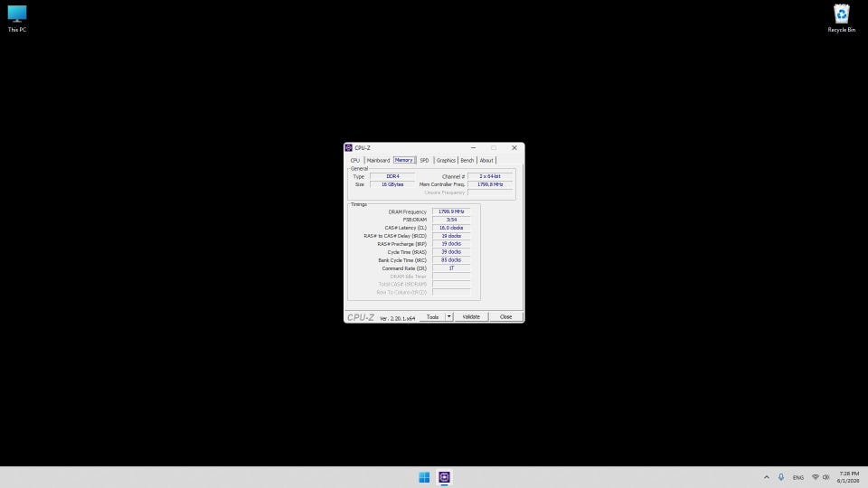Image resolution: width=868 pixels, height=488 pixels.
Task: Click the Mem Controller Freq. value field
Action: pyautogui.click(x=490, y=184)
